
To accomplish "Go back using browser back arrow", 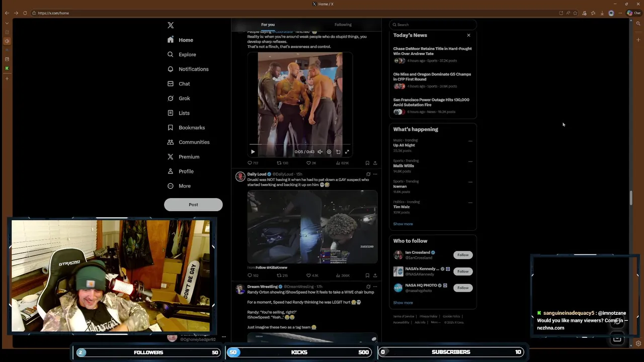I will coord(7,13).
